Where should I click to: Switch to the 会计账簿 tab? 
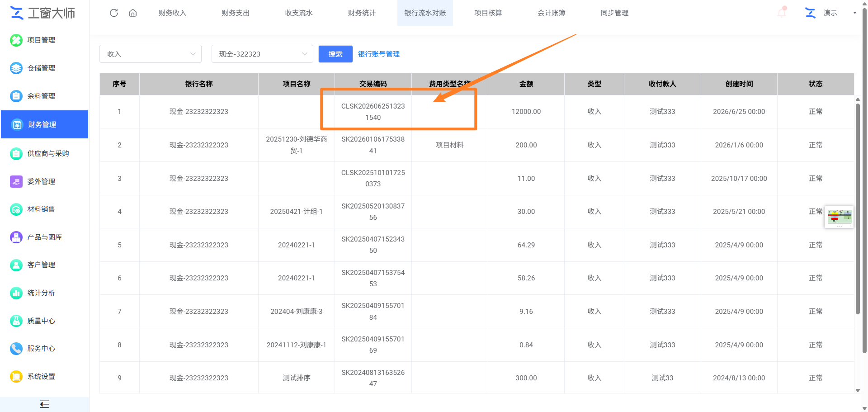551,13
